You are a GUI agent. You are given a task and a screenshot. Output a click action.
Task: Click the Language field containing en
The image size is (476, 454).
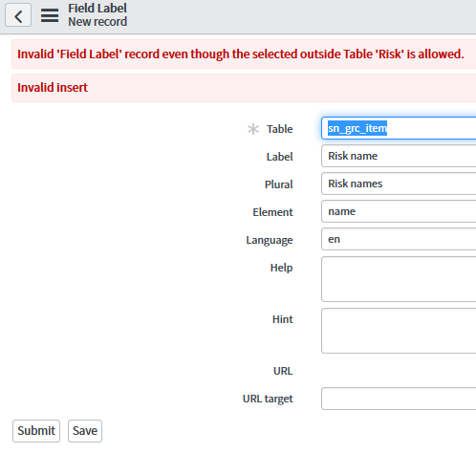(399, 239)
